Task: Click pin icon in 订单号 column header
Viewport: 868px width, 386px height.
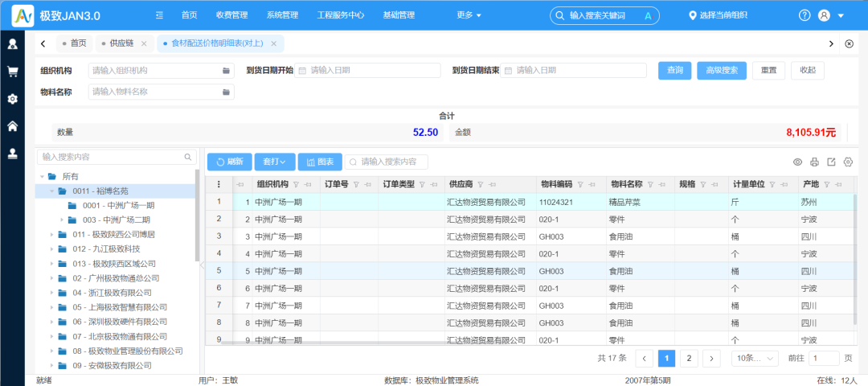Action: pos(367,184)
